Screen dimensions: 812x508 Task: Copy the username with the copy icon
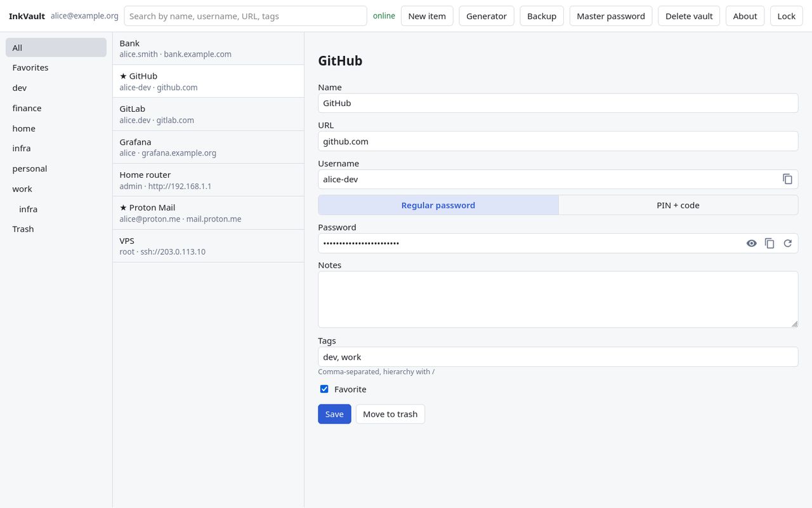(787, 179)
